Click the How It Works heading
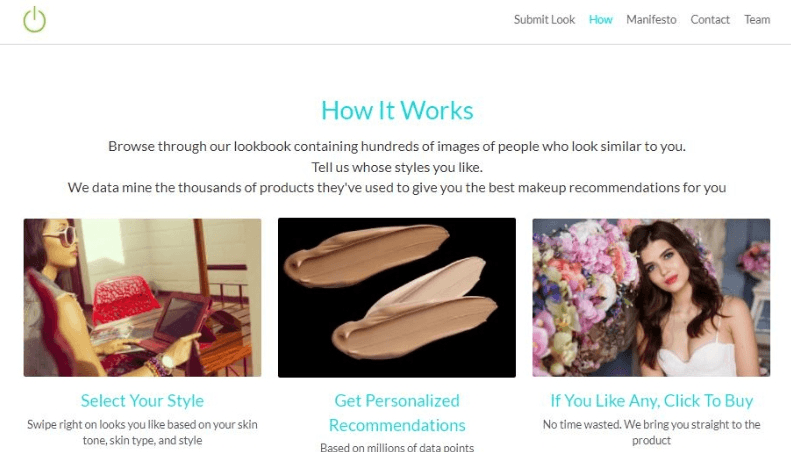 [397, 110]
